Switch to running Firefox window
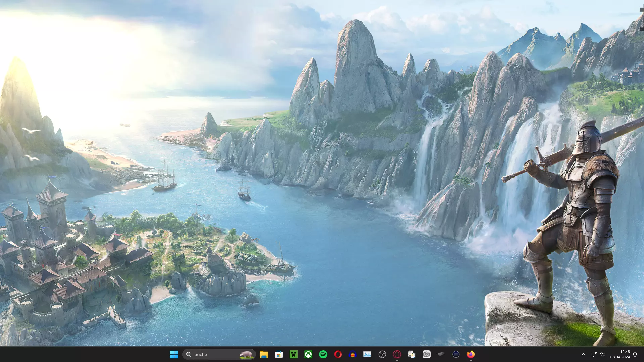The height and width of the screenshot is (362, 644). pyautogui.click(x=471, y=354)
